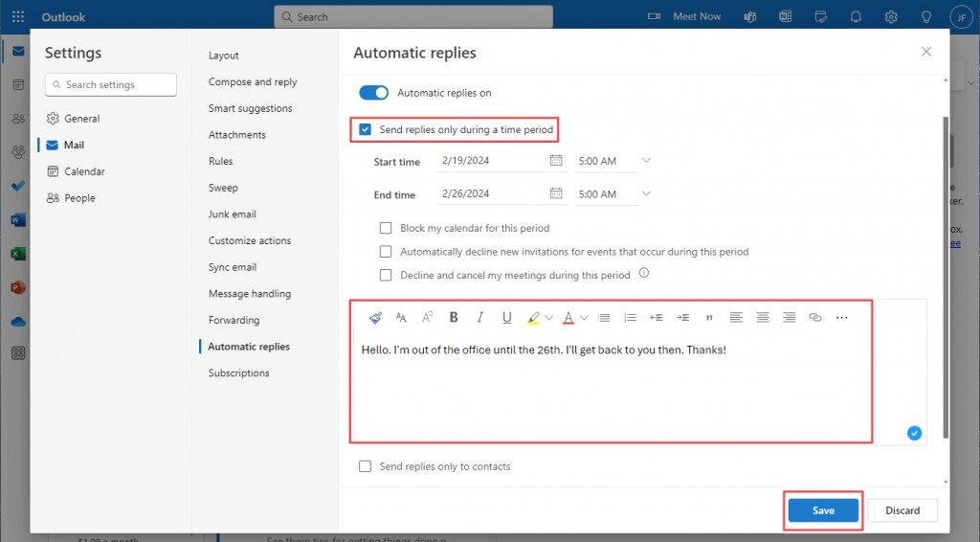Click the font size icon
980x542 pixels.
coord(401,318)
